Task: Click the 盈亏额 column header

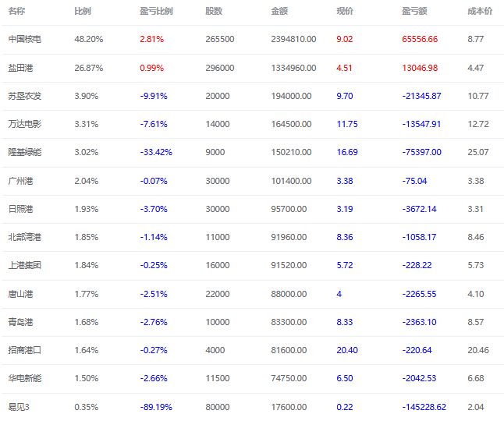Action: point(414,11)
